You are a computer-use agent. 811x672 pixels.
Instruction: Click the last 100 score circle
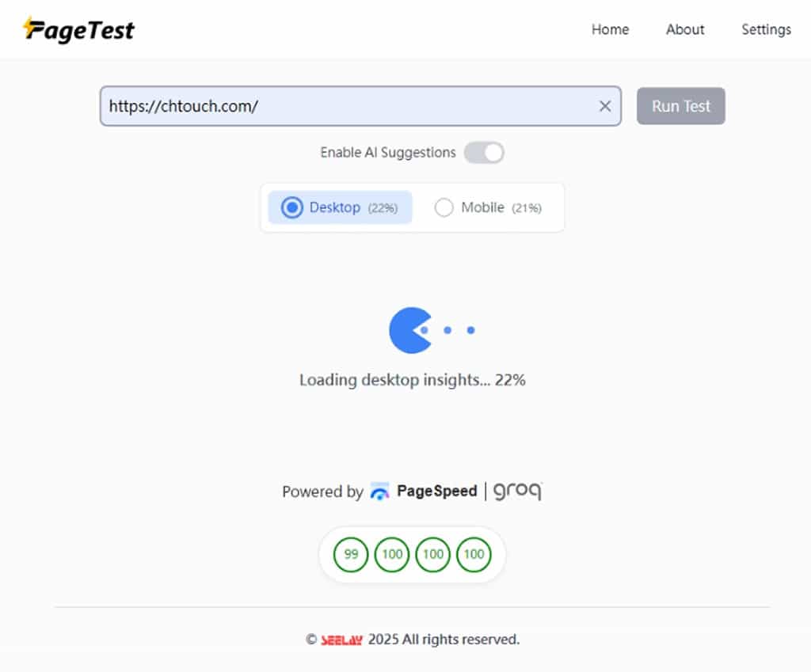[474, 555]
